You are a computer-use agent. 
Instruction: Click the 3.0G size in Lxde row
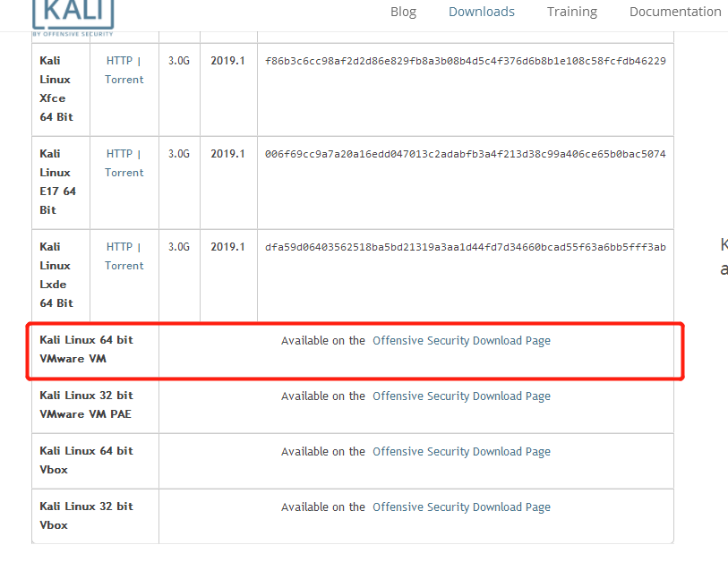(x=179, y=247)
